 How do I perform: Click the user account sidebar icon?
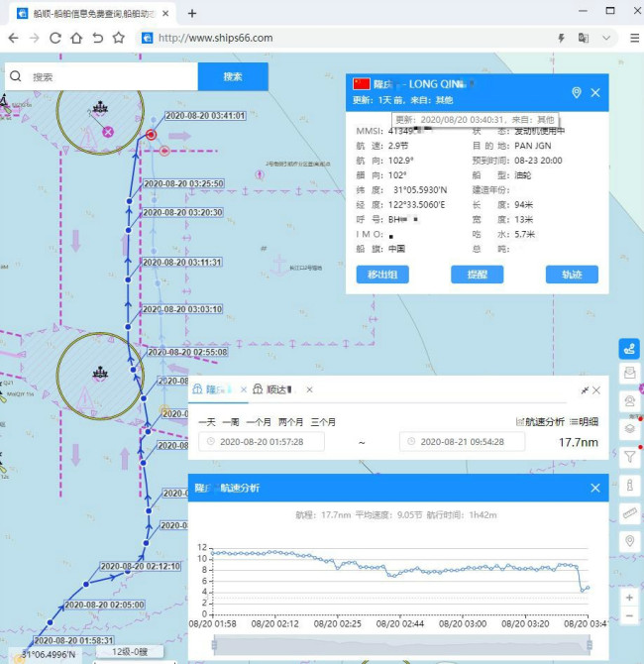[x=629, y=401]
